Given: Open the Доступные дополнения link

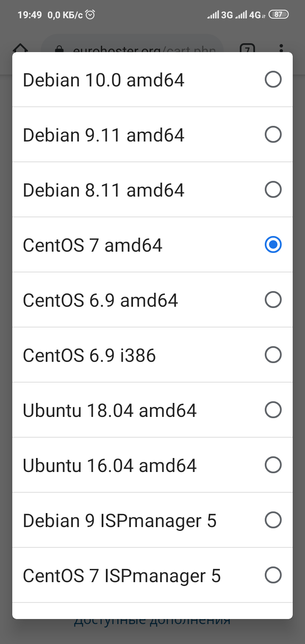Looking at the screenshot, I should (x=152, y=621).
